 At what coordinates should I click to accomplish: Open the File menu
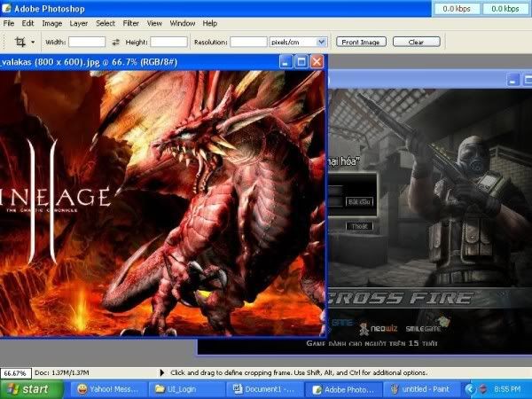(x=9, y=23)
